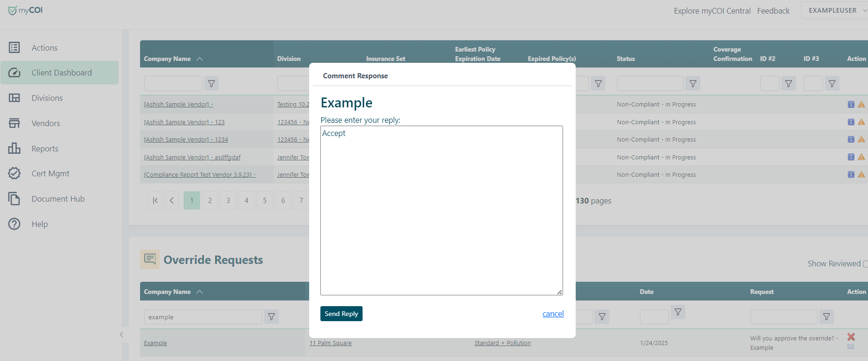The width and height of the screenshot is (868, 361).
Task: Click the Reports bar chart icon
Action: [x=15, y=149]
